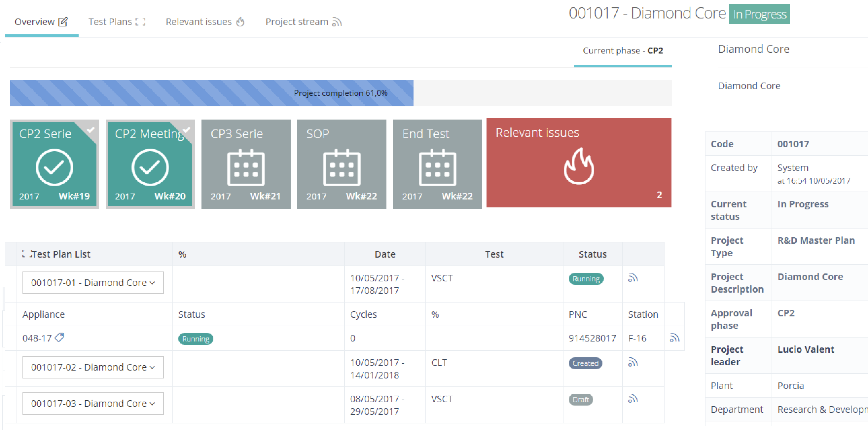This screenshot has width=868, height=430.
Task: Click the calendar icon in SOP tile
Action: tap(341, 167)
